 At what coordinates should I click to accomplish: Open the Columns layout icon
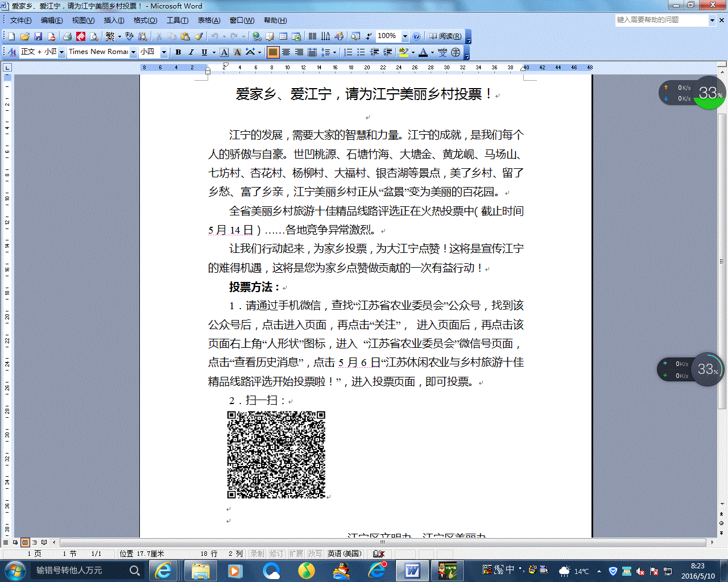click(x=312, y=36)
